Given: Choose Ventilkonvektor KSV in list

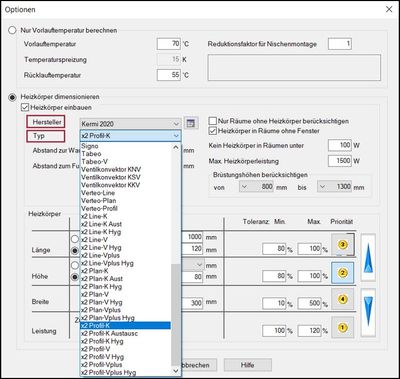Looking at the screenshot, I should (x=125, y=177).
